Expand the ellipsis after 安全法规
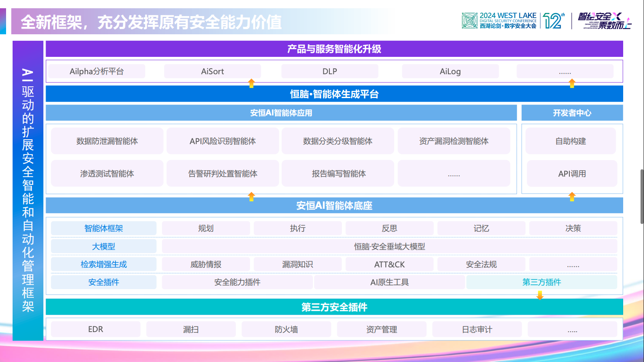644x362 pixels. pos(573,264)
